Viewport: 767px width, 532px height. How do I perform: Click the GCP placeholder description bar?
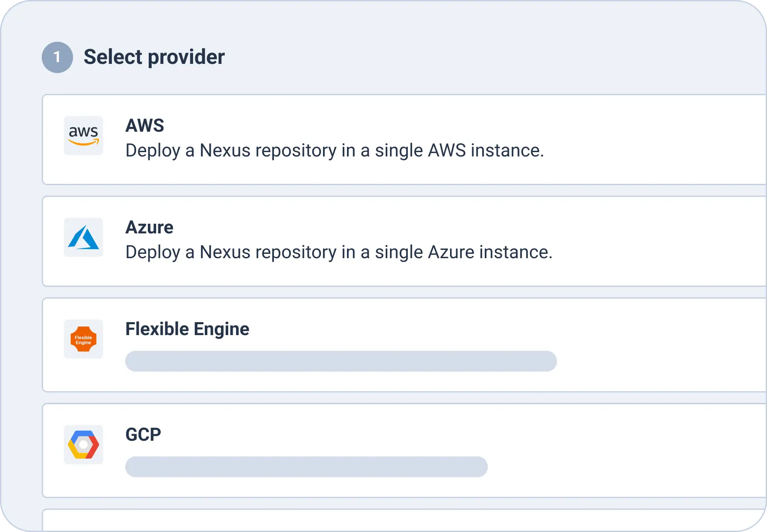click(306, 467)
